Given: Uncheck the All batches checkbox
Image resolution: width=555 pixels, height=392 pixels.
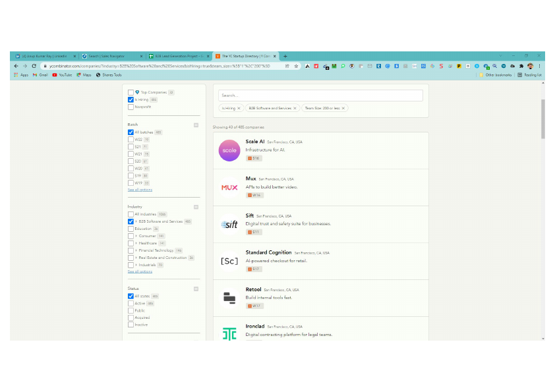Looking at the screenshot, I should pos(131,132).
